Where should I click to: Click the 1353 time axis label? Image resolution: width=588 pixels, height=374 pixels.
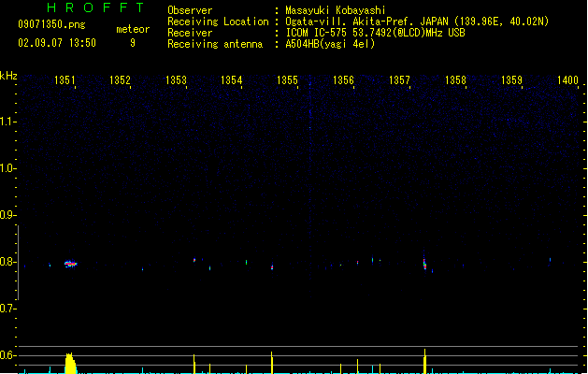pyautogui.click(x=176, y=80)
